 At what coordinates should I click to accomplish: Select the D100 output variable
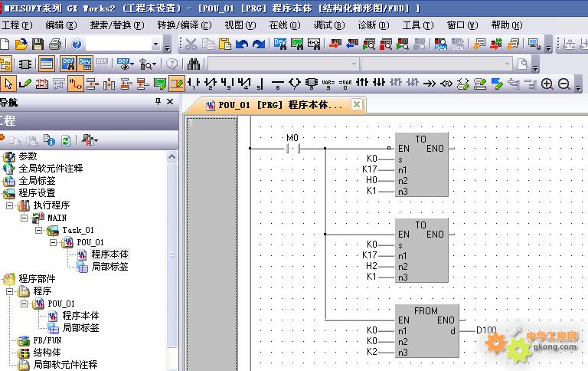(486, 330)
